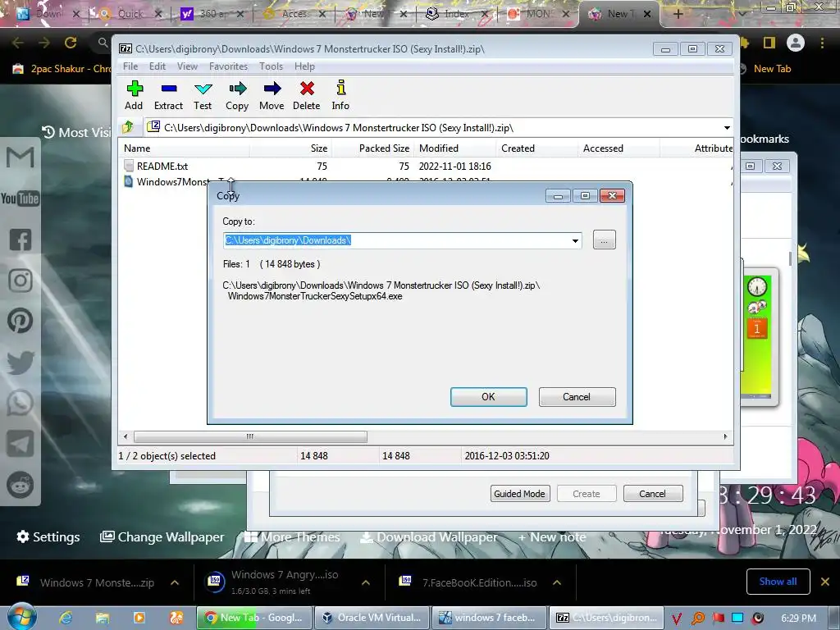Click Show all downloads button
Screen dimensions: 840x630
[778, 582]
